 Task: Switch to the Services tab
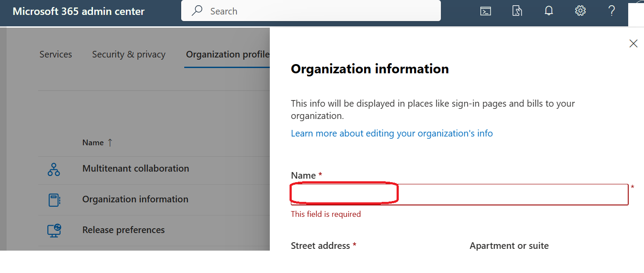56,54
